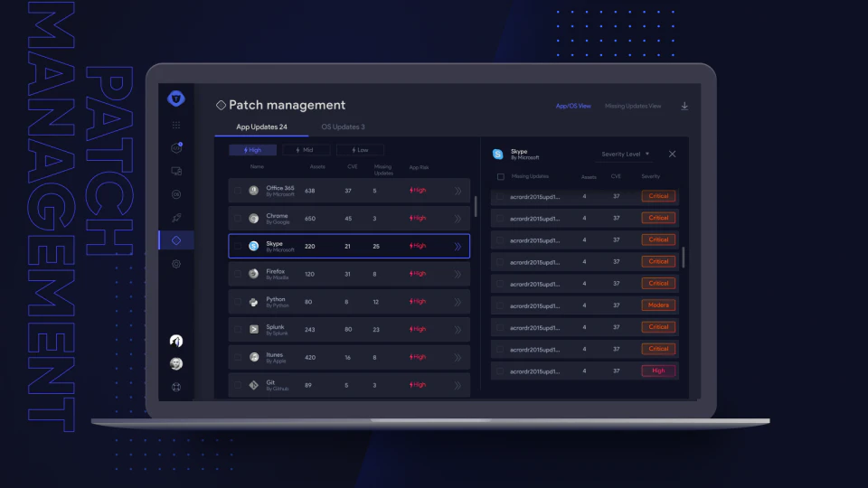The image size is (868, 488).
Task: Click the Python app icon
Action: pos(253,302)
